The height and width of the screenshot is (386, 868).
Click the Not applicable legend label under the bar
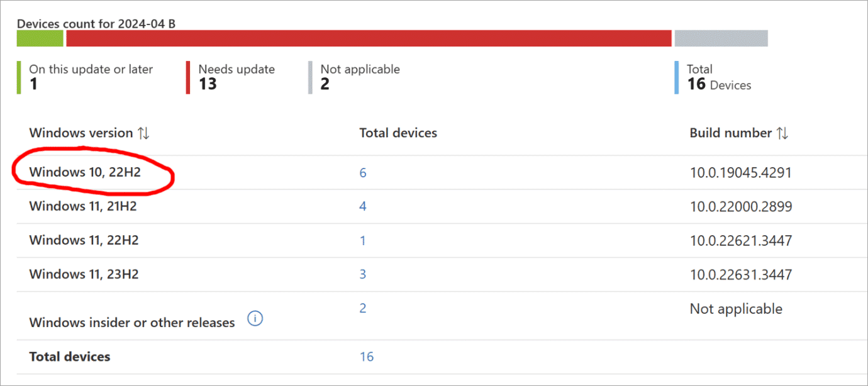point(360,69)
